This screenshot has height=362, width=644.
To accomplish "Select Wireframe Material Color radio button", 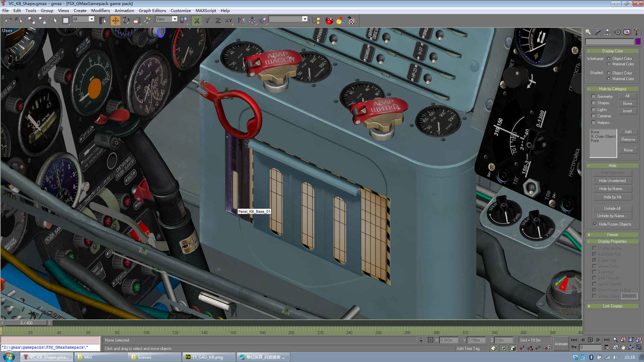I will [x=608, y=64].
